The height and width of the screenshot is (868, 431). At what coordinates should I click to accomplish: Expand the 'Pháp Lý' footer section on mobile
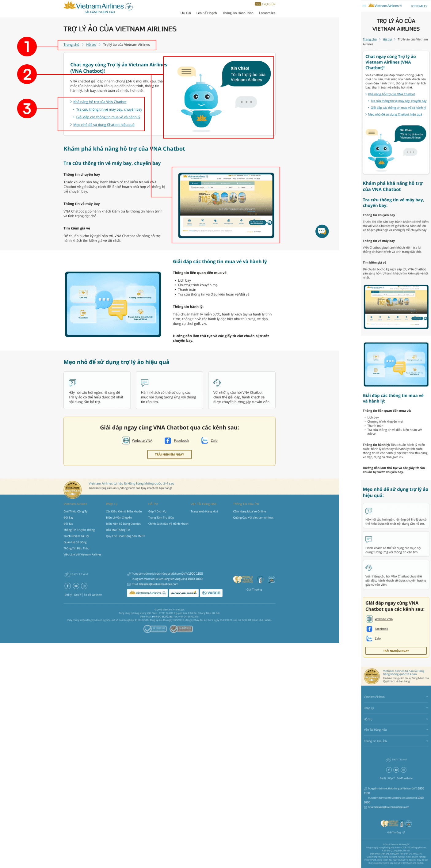396,708
